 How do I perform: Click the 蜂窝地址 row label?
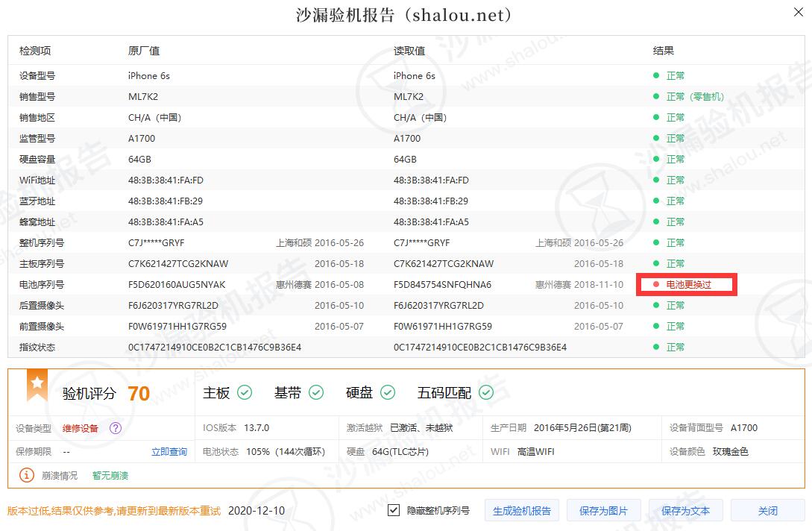pyautogui.click(x=37, y=222)
